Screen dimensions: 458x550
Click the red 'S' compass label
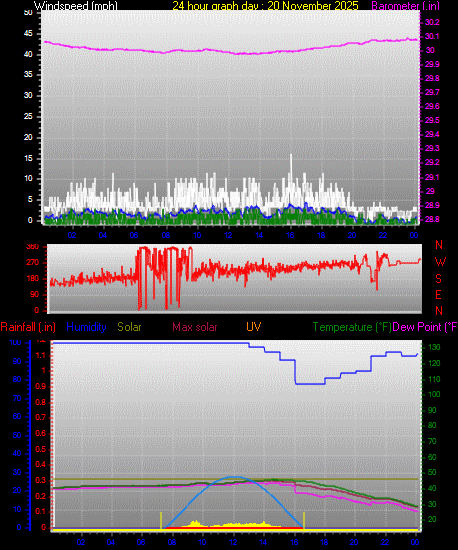coord(438,279)
